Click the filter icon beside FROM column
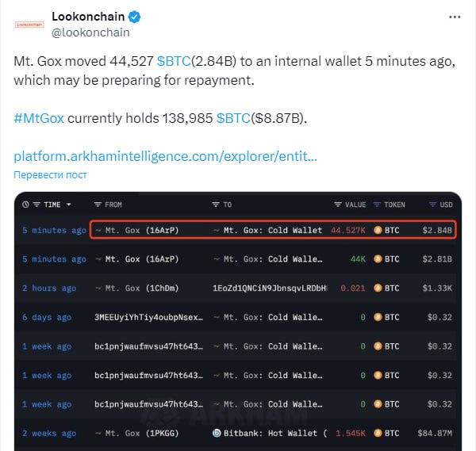 (98, 204)
